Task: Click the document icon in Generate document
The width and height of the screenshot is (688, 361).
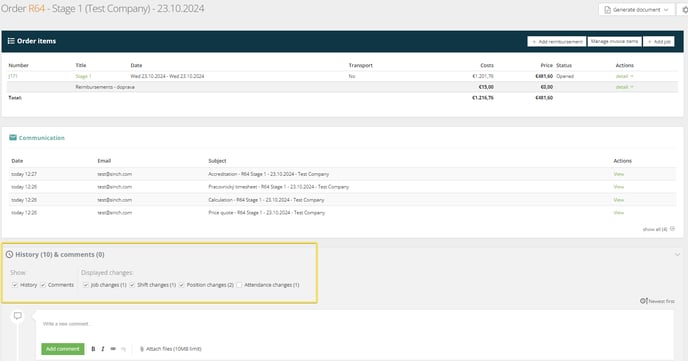Action: pos(607,10)
